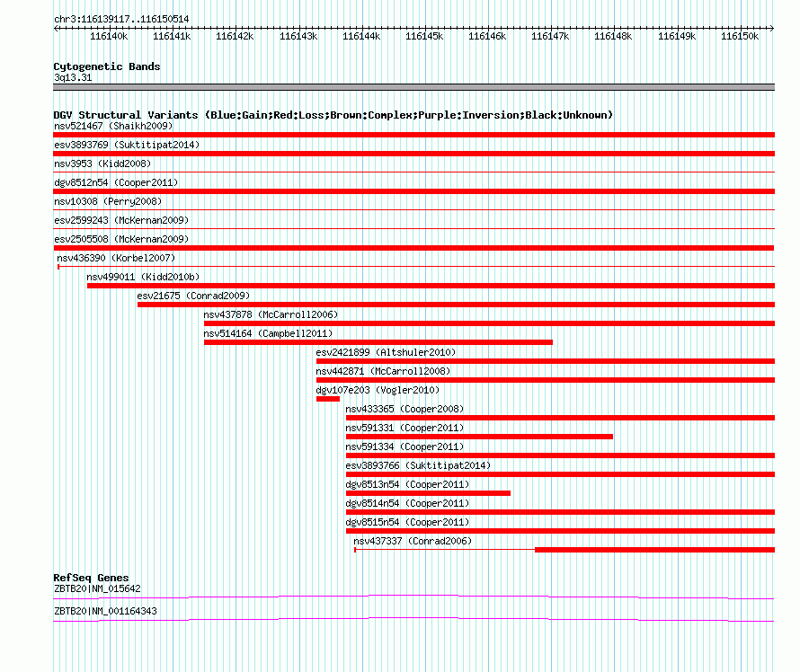The image size is (800, 672).
Task: Open esv3893766 (Suktitipat2014) label
Action: click(x=418, y=465)
